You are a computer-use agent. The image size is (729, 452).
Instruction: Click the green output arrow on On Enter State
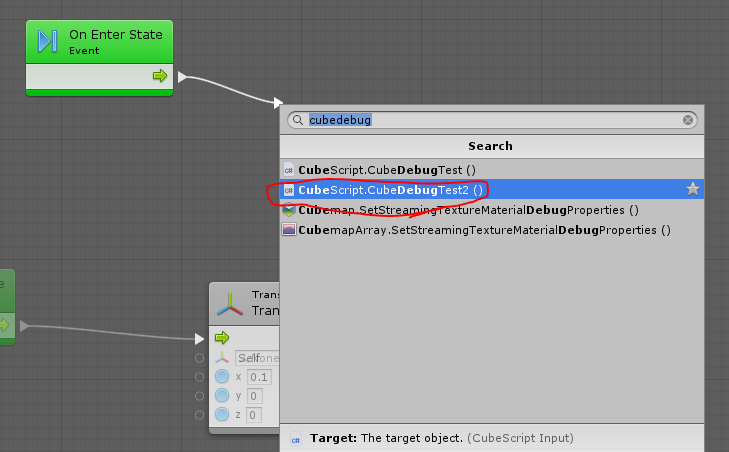coord(159,76)
